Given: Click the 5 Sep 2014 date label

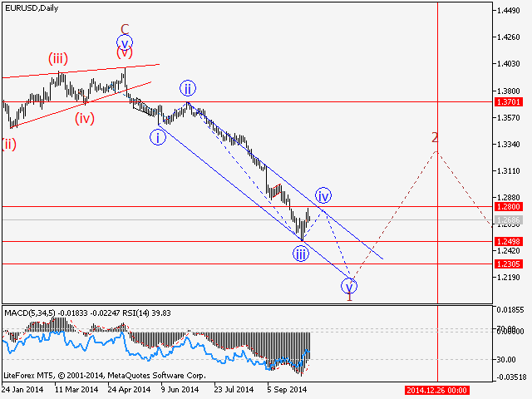Looking at the screenshot, I should pyautogui.click(x=287, y=390).
